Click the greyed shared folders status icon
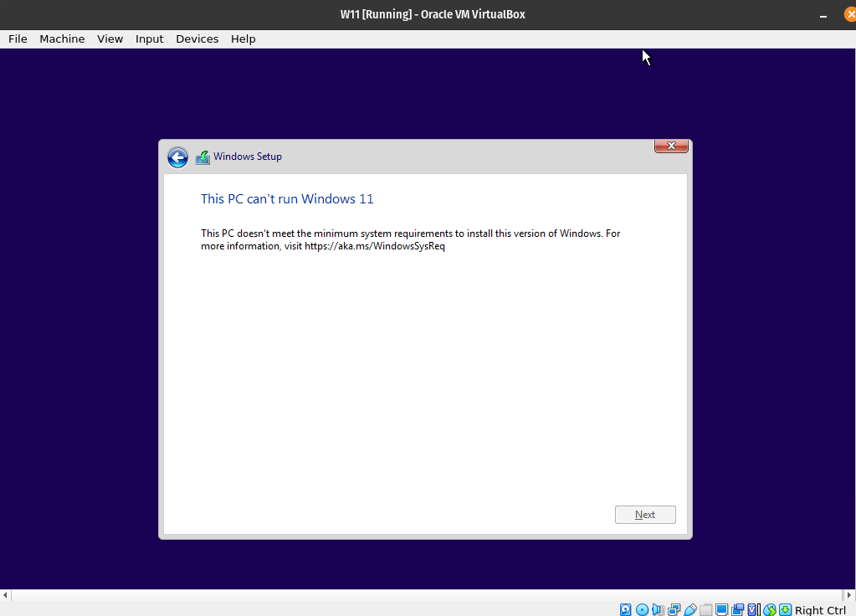 [706, 609]
